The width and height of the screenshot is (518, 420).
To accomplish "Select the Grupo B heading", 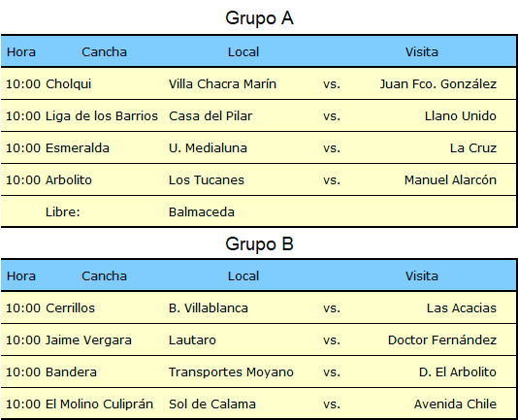I will coord(259,244).
